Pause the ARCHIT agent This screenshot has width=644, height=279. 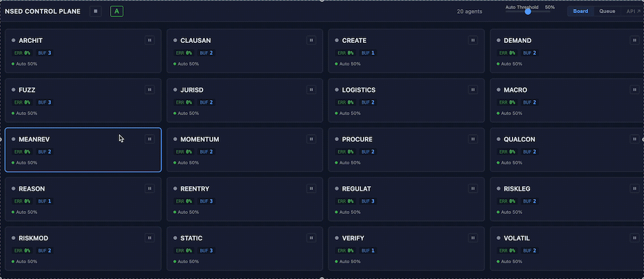pyautogui.click(x=150, y=40)
